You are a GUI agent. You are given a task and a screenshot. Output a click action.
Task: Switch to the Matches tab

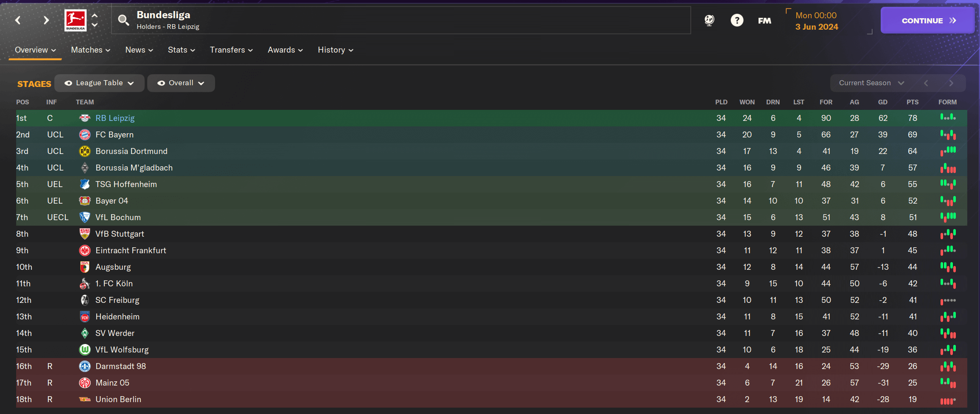(90, 50)
